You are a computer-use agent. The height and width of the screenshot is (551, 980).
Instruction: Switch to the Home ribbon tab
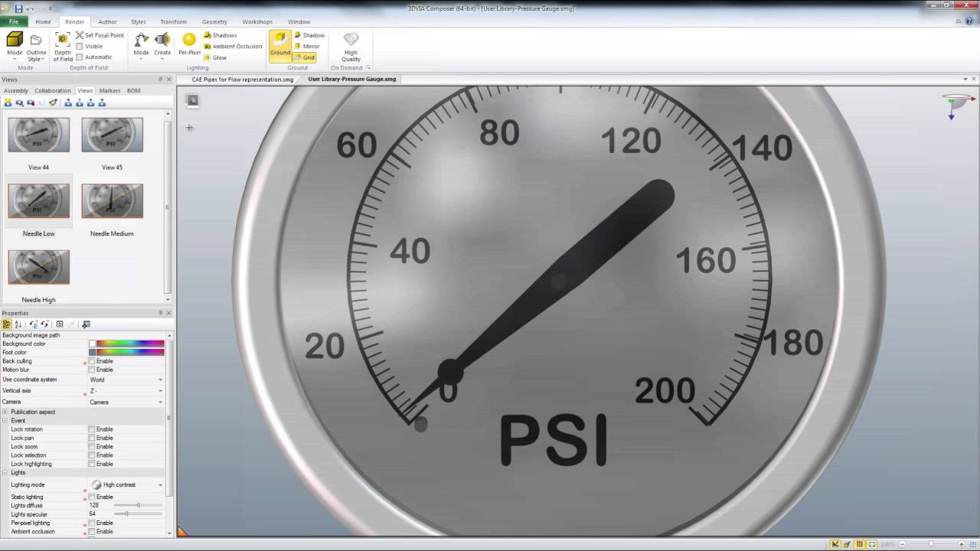pos(43,22)
